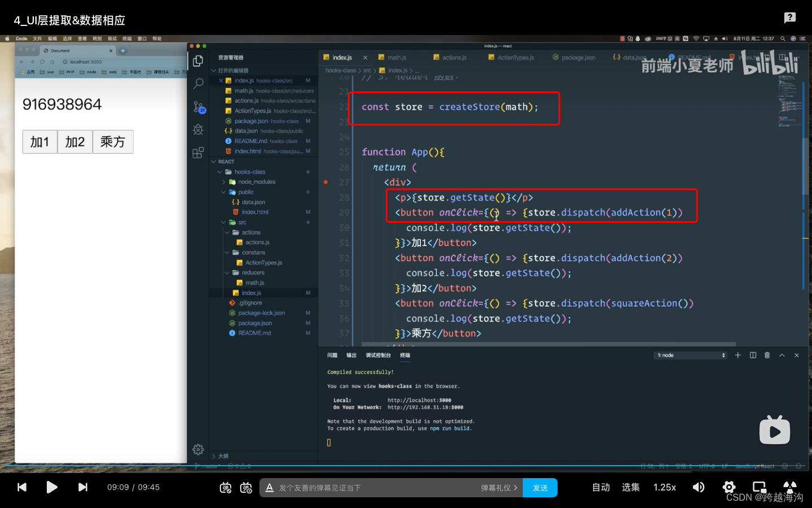Click the new terminal plus icon
812x508 pixels.
pyautogui.click(x=738, y=355)
